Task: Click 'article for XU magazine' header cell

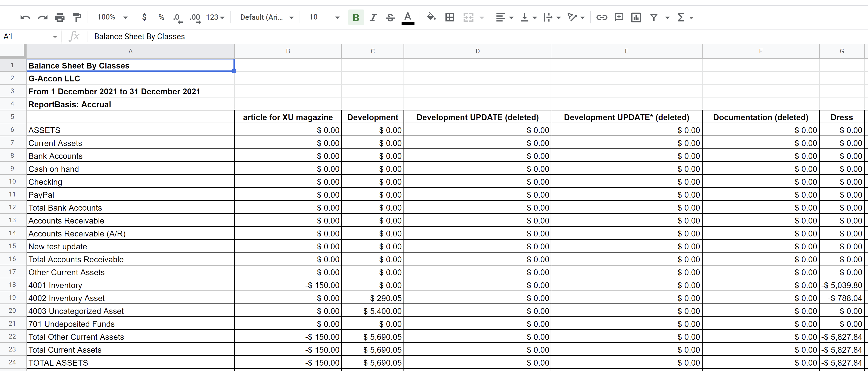Action: tap(288, 117)
